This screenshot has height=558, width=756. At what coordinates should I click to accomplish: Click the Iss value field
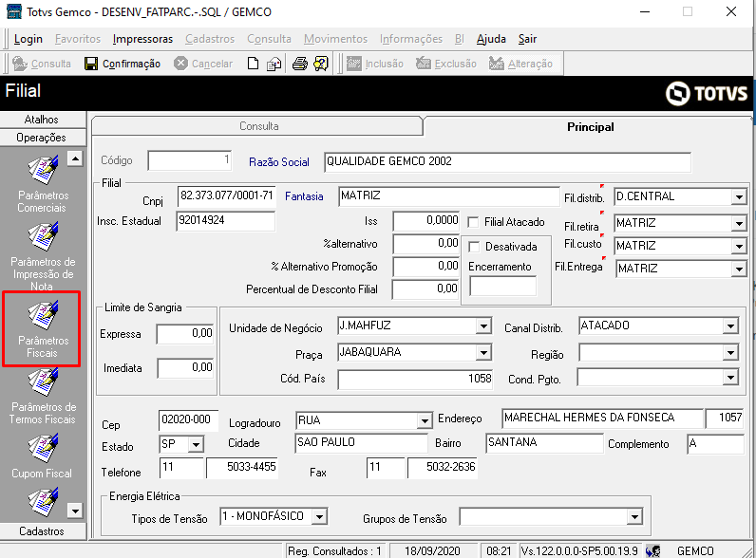[426, 221]
